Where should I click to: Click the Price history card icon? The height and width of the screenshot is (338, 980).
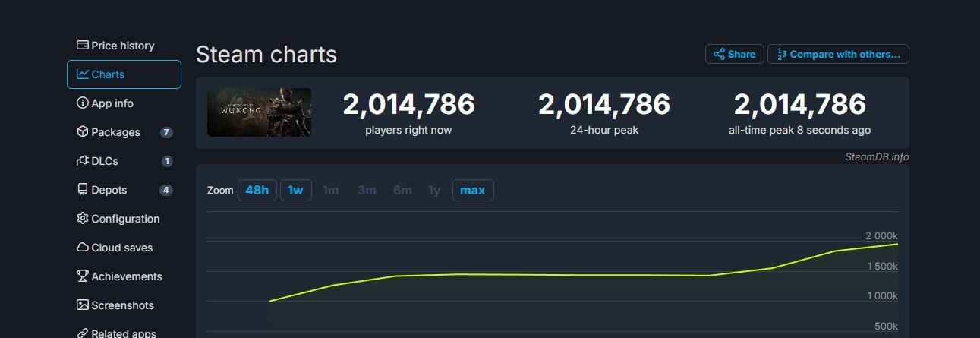click(83, 46)
